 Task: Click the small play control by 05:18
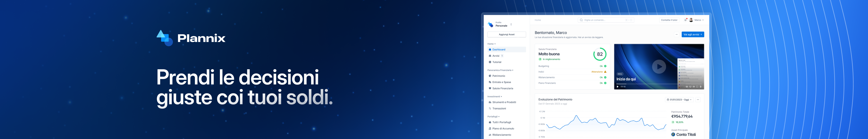pos(617,87)
